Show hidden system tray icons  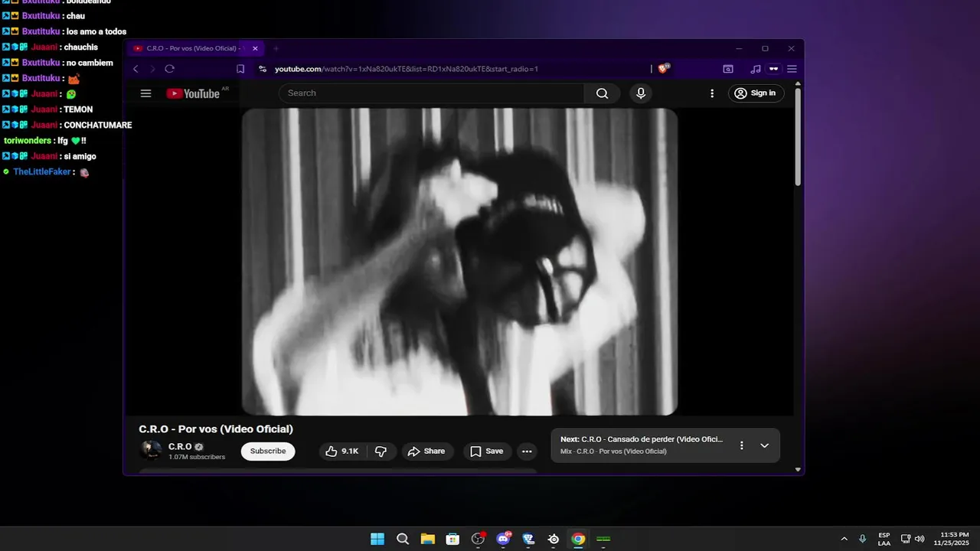click(x=844, y=539)
